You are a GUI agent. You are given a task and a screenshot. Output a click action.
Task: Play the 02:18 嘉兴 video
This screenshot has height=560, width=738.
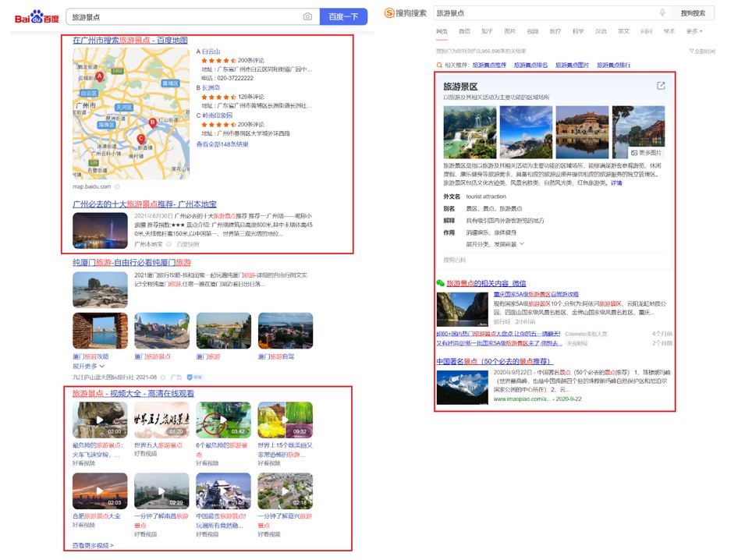[286, 491]
